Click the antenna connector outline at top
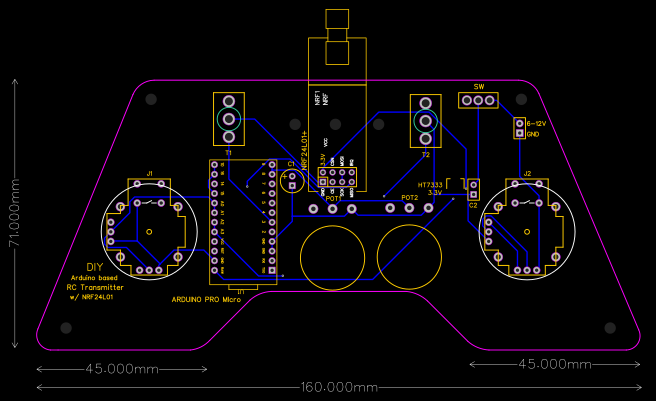 click(x=337, y=37)
